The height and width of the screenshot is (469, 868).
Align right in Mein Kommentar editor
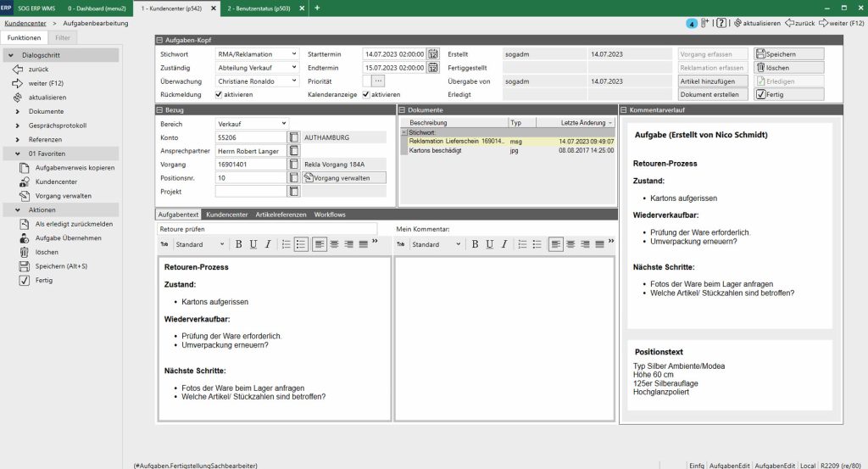click(585, 244)
